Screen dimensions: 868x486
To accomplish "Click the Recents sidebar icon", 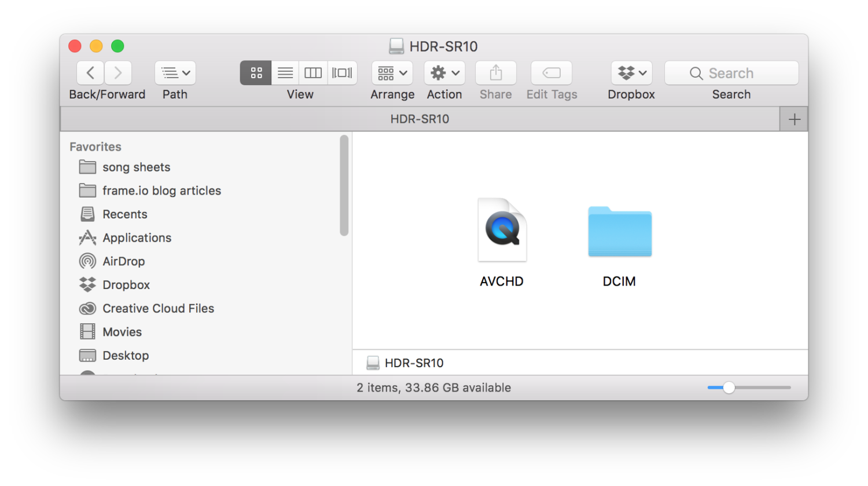I will pyautogui.click(x=87, y=214).
